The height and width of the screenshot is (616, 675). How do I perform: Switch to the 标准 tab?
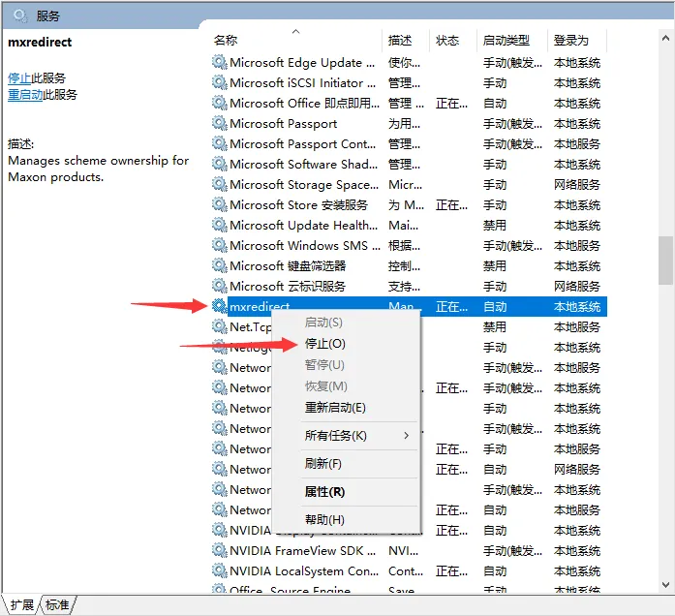[x=57, y=604]
